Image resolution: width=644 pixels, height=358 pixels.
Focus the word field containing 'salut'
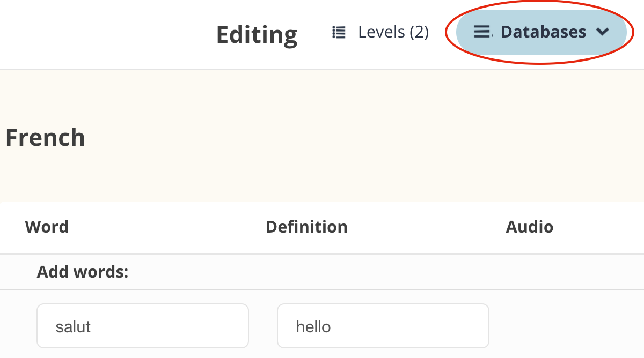click(x=143, y=326)
